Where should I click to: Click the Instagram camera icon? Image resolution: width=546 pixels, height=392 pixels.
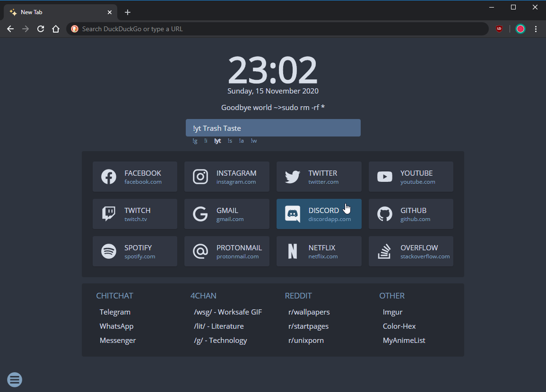tap(200, 177)
